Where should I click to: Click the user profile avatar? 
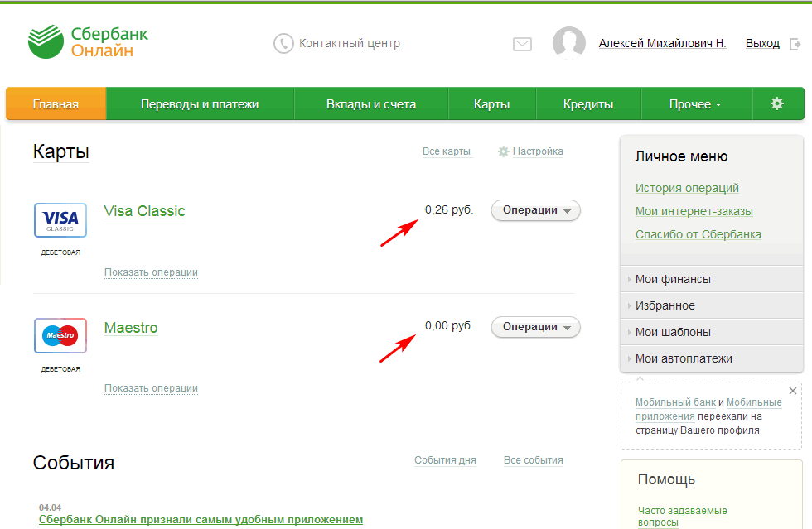coord(569,42)
